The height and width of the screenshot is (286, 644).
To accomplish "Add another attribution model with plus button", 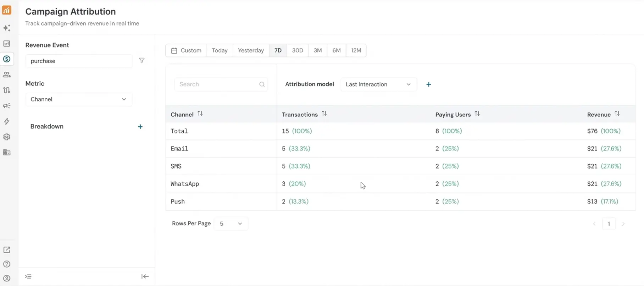I will click(428, 84).
